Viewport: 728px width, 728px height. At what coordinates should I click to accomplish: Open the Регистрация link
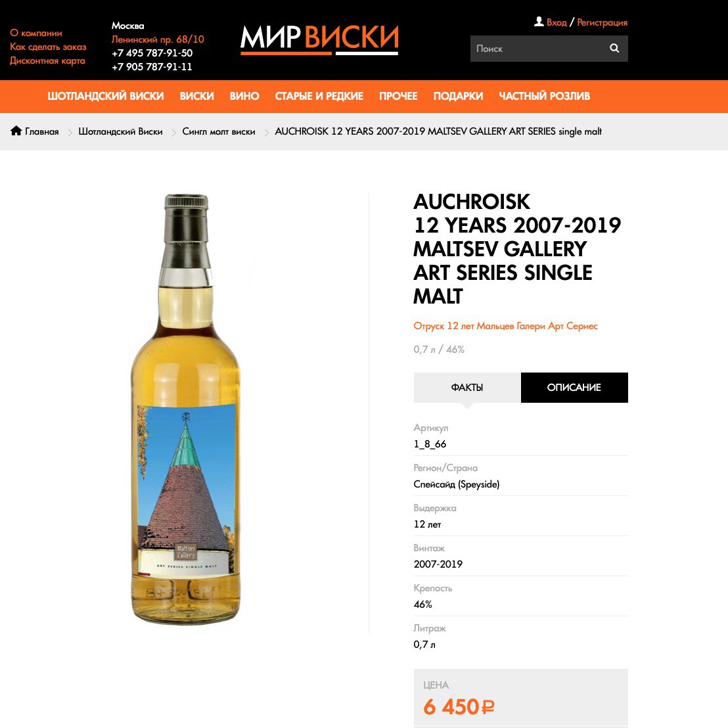click(602, 22)
